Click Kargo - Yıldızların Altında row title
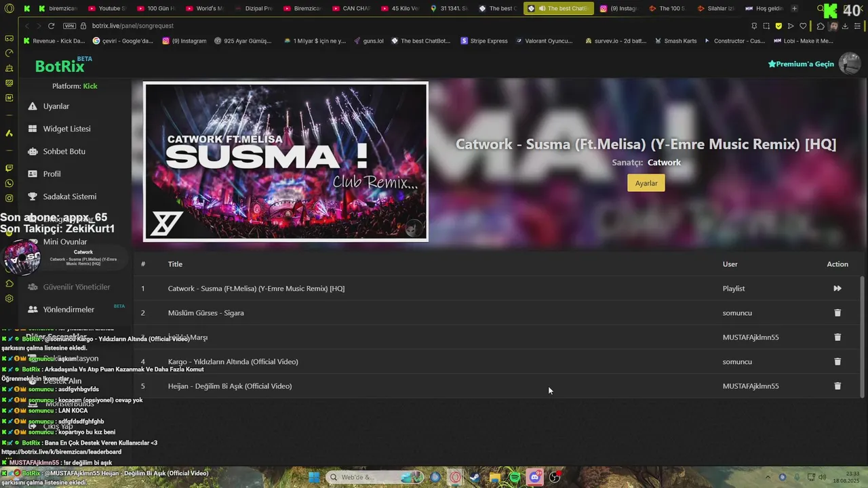868x488 pixels. click(233, 361)
